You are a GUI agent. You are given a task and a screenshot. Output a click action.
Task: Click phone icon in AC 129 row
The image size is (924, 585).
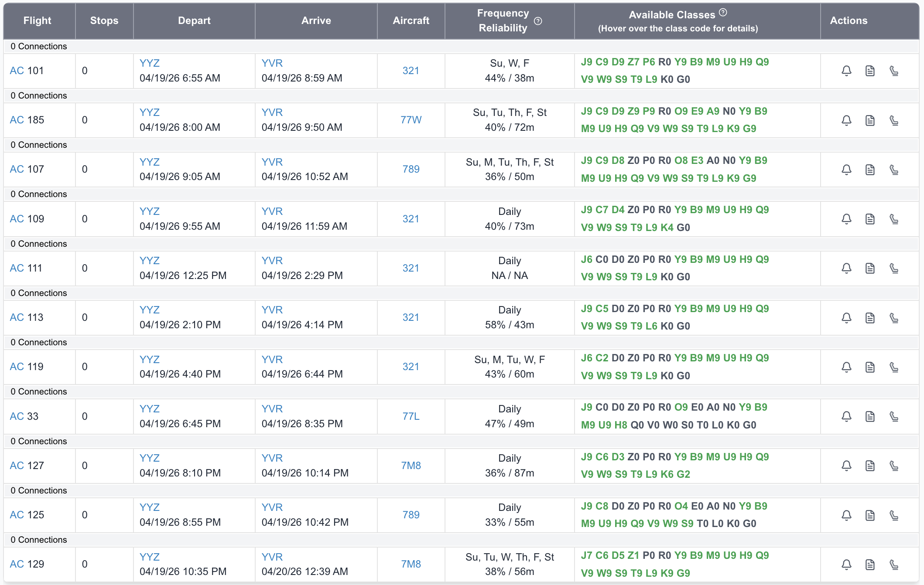click(x=894, y=565)
